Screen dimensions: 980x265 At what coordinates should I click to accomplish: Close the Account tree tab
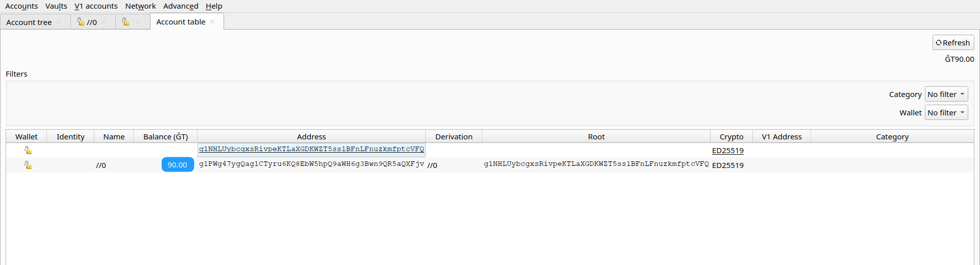click(59, 22)
